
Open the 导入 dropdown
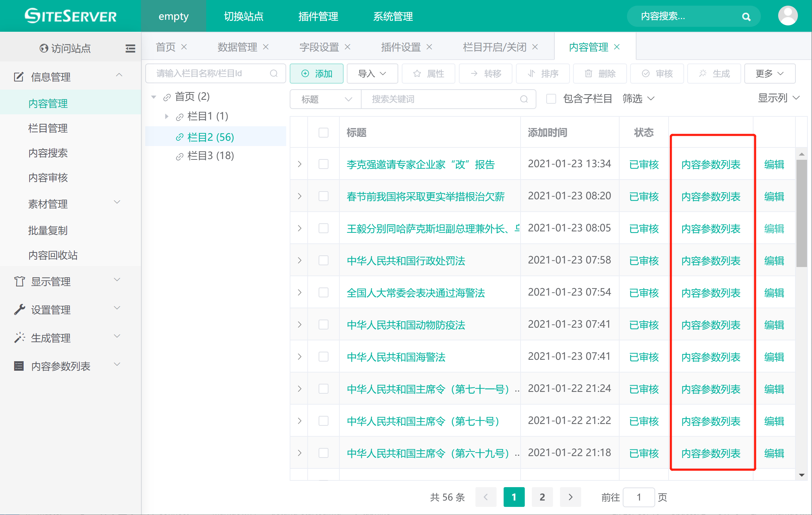[x=372, y=73]
